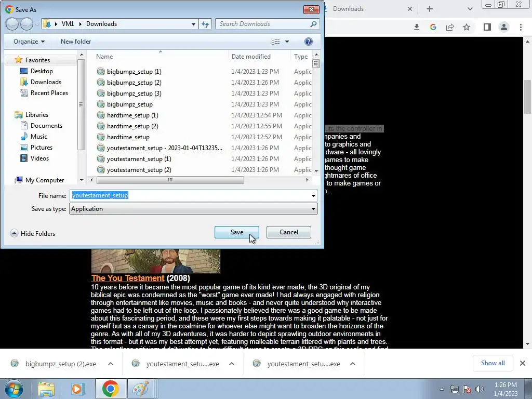The image size is (532, 399).
Task: Click the change your view icon
Action: click(276, 42)
